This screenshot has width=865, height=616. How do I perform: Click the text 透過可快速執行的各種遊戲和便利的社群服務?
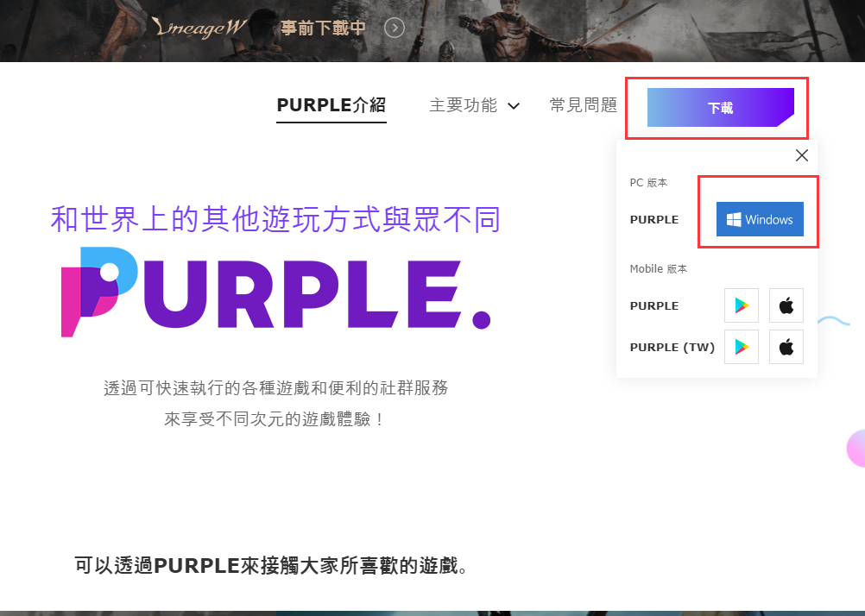pos(276,387)
